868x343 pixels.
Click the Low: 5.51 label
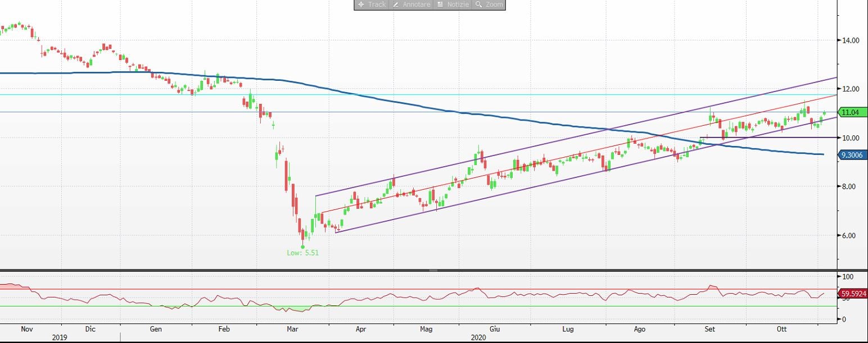click(303, 253)
